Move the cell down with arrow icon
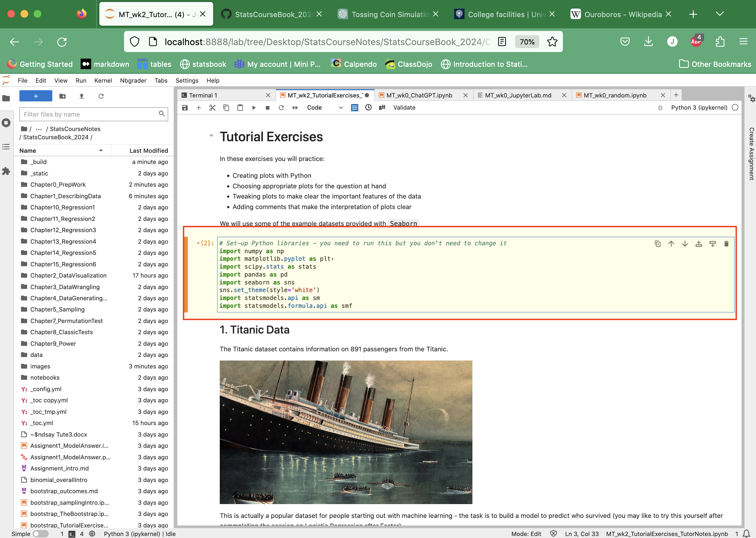Screen dimensions: 756x538 [x=685, y=244]
